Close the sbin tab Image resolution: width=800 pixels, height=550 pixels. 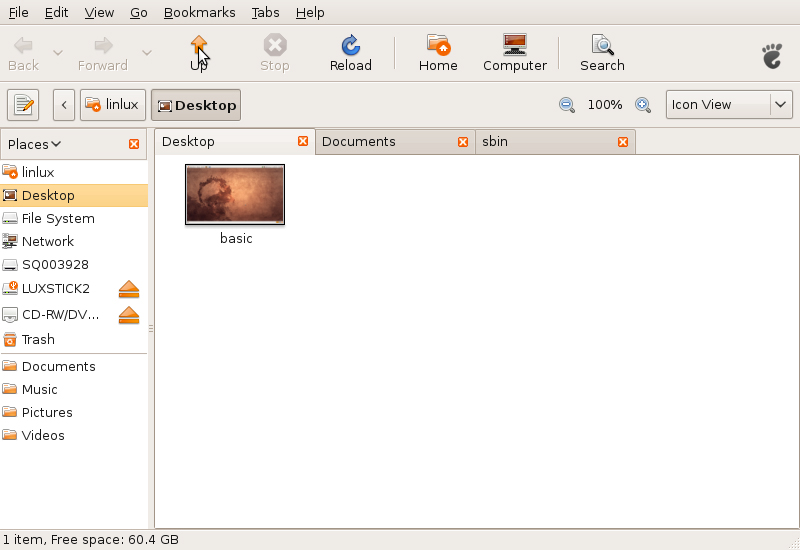point(623,142)
